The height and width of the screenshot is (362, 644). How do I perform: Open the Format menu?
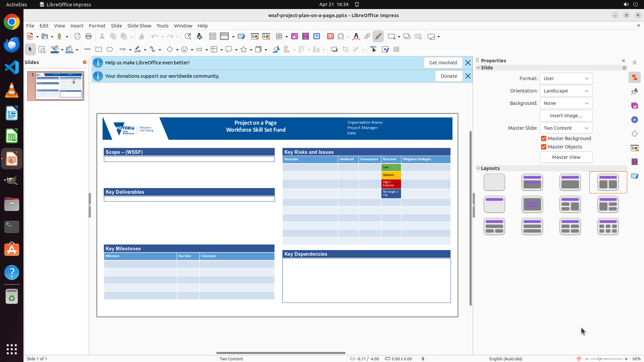tap(97, 26)
